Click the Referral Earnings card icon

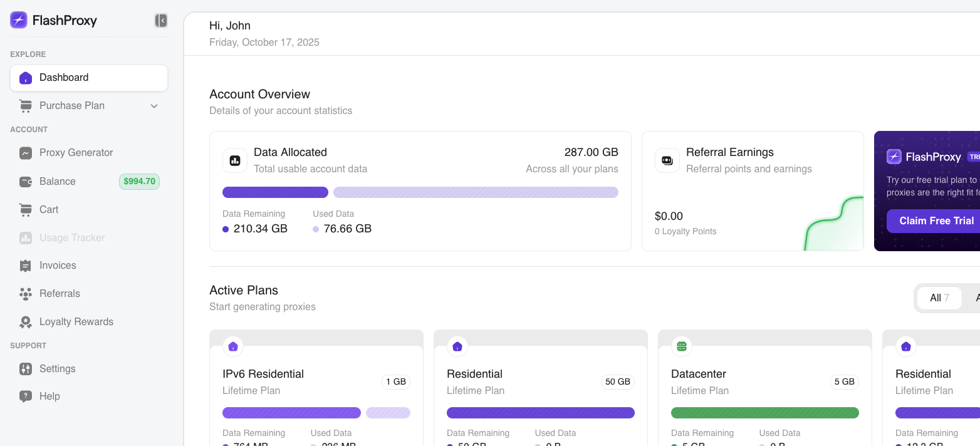667,160
